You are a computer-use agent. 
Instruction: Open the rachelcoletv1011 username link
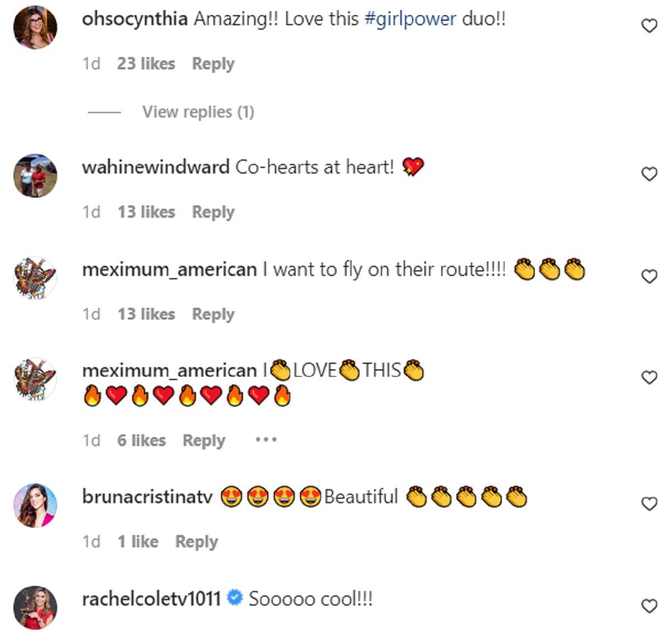click(x=151, y=599)
